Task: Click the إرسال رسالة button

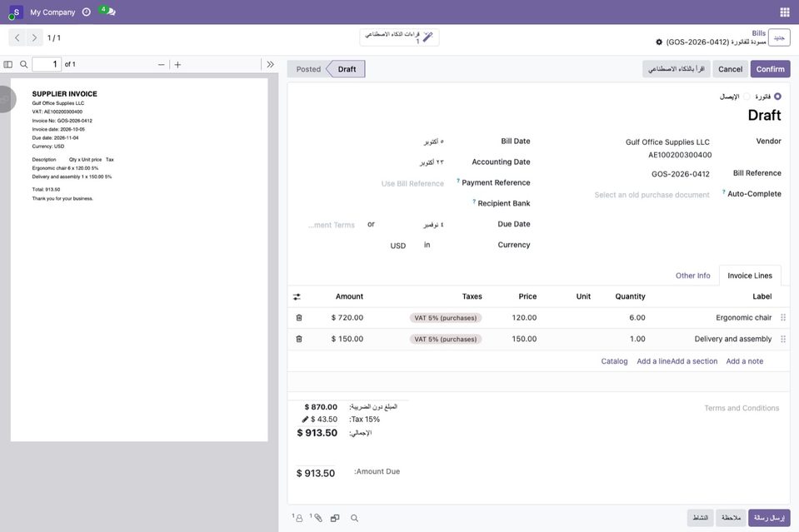Action: tap(769, 518)
